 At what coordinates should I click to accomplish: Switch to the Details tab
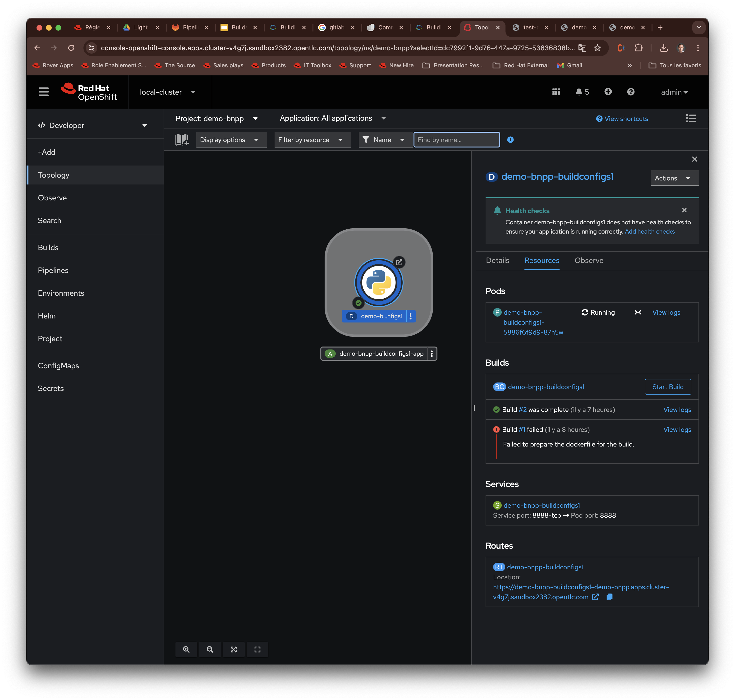[x=497, y=260]
